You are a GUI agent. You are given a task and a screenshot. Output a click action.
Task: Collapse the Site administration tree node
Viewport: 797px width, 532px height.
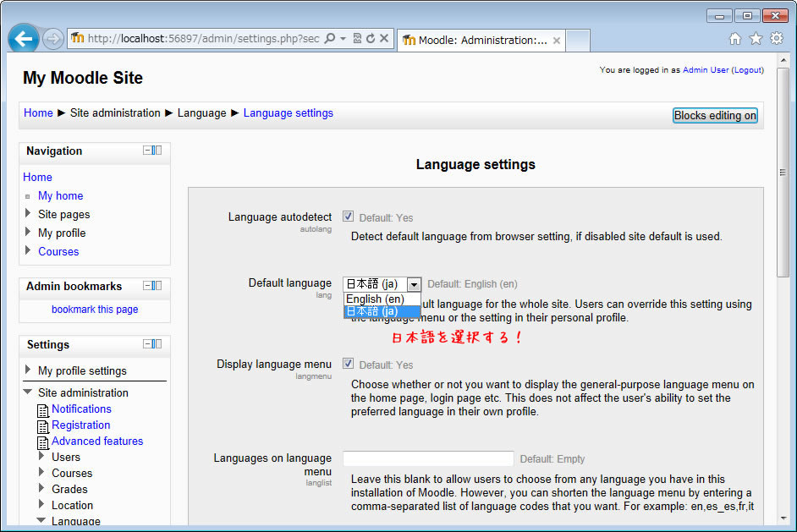pos(28,392)
